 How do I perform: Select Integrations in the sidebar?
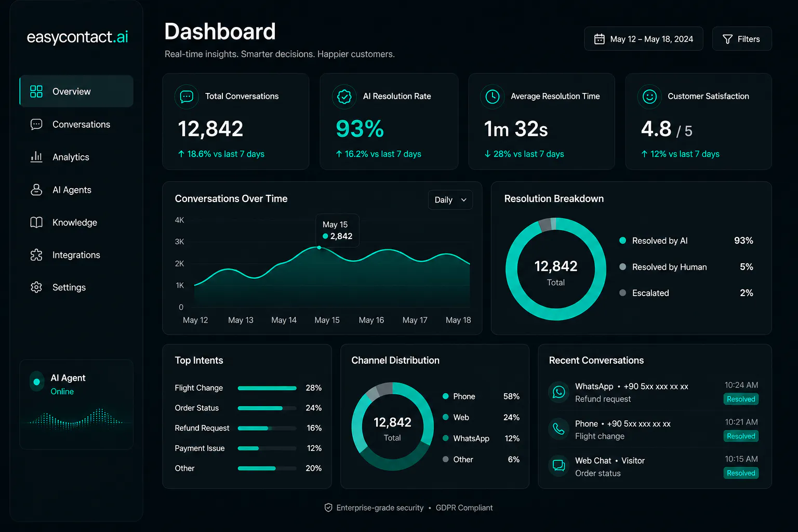(x=76, y=255)
